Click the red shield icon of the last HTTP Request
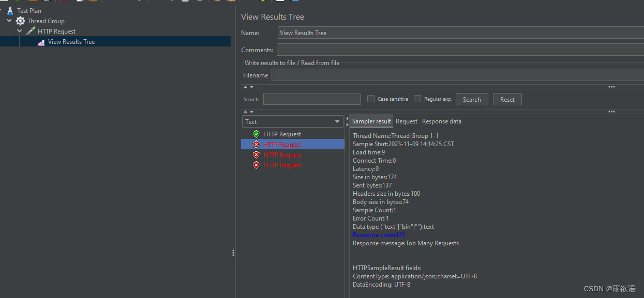 pyautogui.click(x=256, y=165)
